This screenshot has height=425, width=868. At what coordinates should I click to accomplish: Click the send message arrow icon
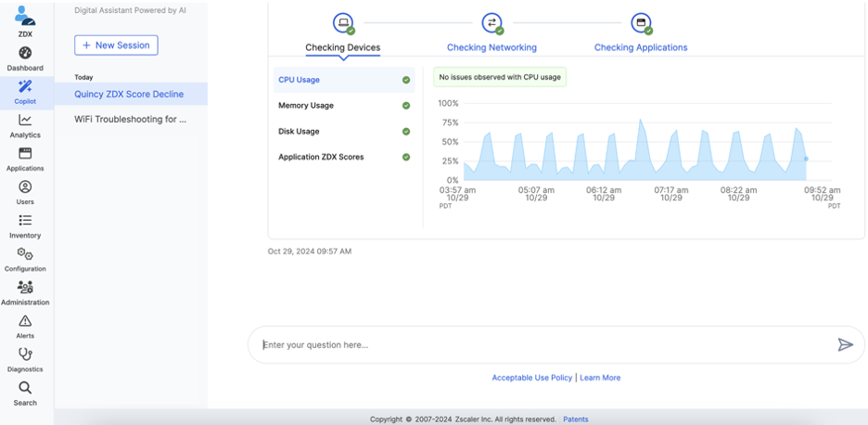coord(845,344)
